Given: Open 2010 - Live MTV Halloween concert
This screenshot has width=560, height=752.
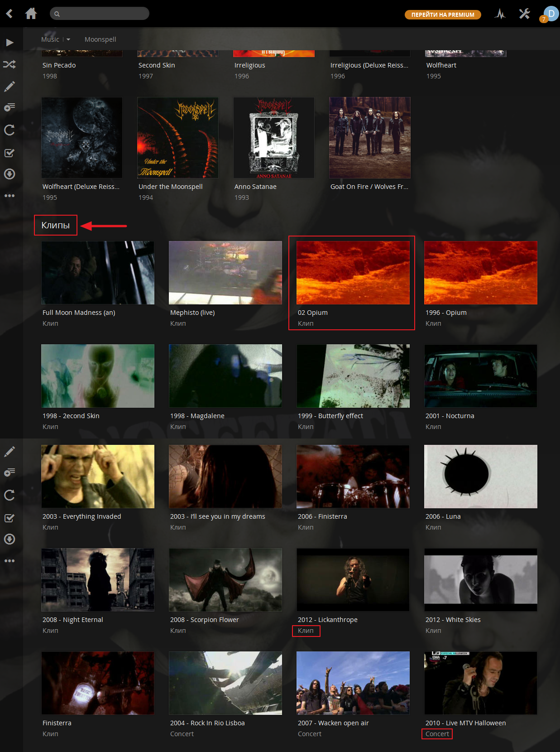Looking at the screenshot, I should pyautogui.click(x=481, y=683).
